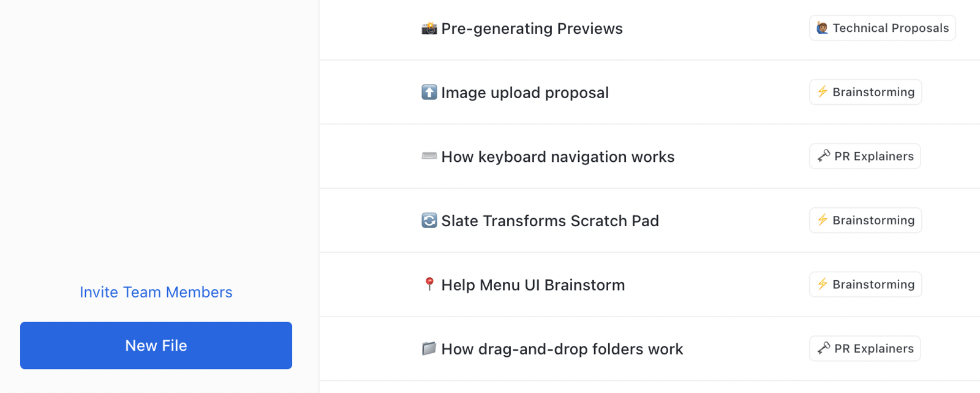Image resolution: width=980 pixels, height=393 pixels.
Task: Open How drag-and-drop folders work file
Action: tap(562, 349)
